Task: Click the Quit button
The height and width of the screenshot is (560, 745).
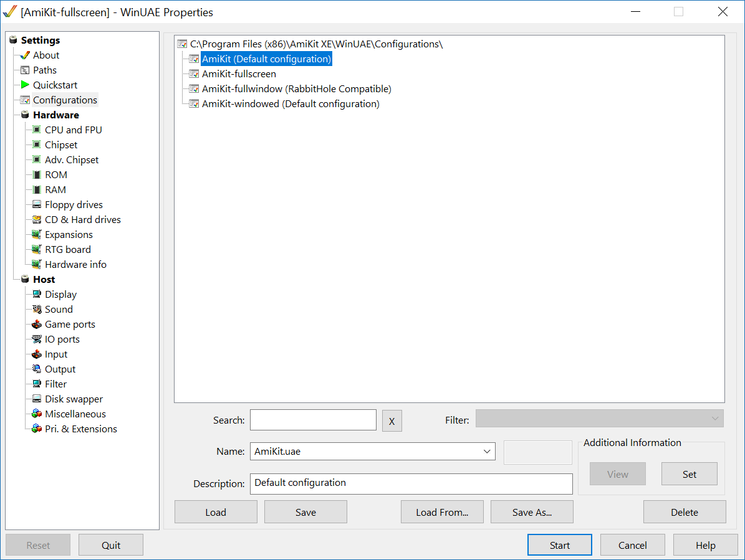Action: click(111, 545)
